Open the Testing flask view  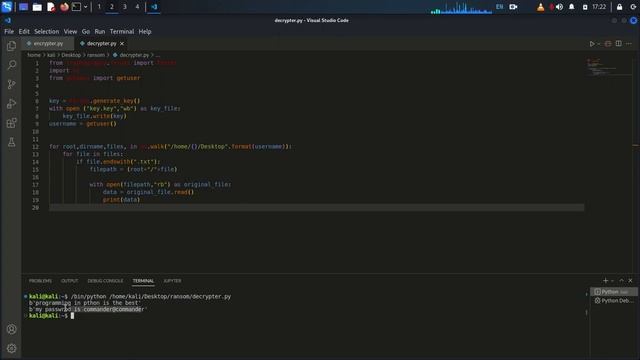coord(11,142)
